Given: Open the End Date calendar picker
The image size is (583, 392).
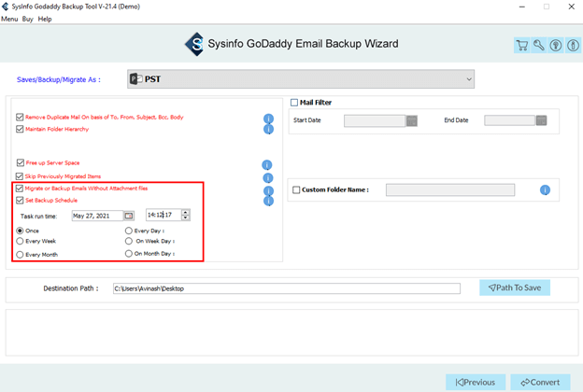Looking at the screenshot, I should tap(541, 120).
